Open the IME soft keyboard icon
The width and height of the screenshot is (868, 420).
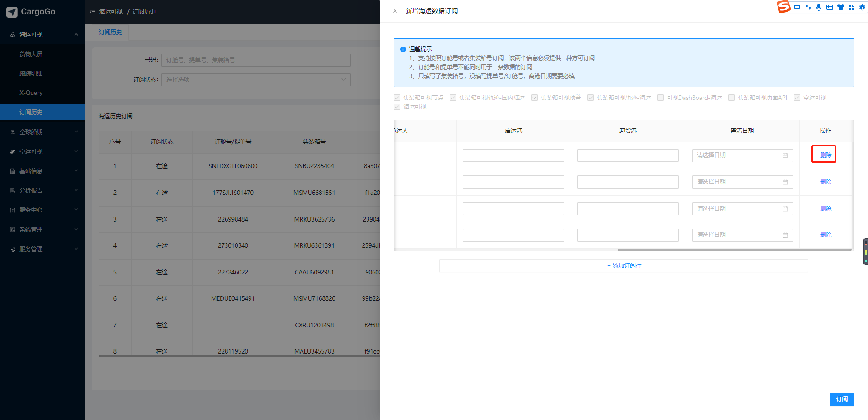tap(830, 7)
